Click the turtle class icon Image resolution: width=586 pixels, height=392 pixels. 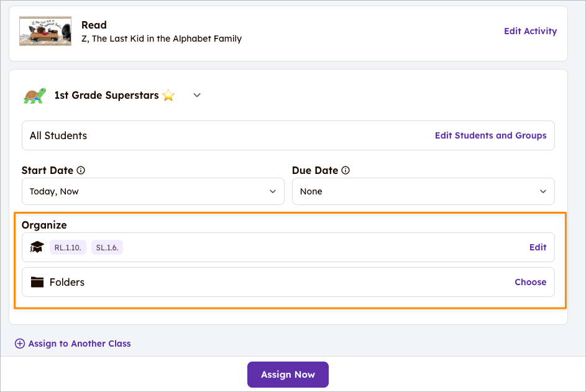point(35,96)
